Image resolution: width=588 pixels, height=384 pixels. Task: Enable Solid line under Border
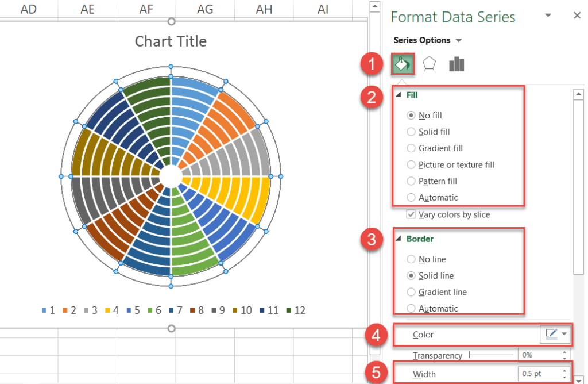[x=411, y=275]
